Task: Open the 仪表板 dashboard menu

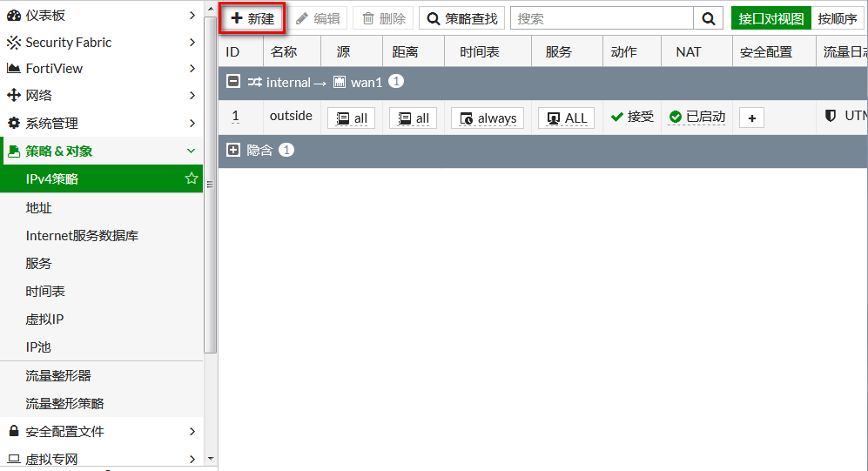Action: [x=101, y=15]
